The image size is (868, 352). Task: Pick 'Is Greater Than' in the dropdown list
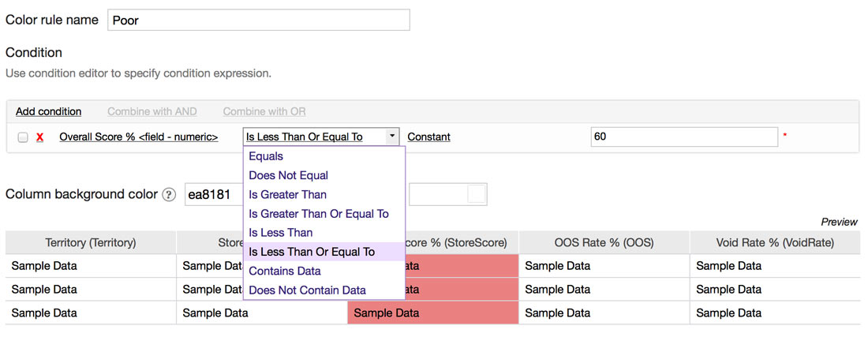(x=287, y=194)
